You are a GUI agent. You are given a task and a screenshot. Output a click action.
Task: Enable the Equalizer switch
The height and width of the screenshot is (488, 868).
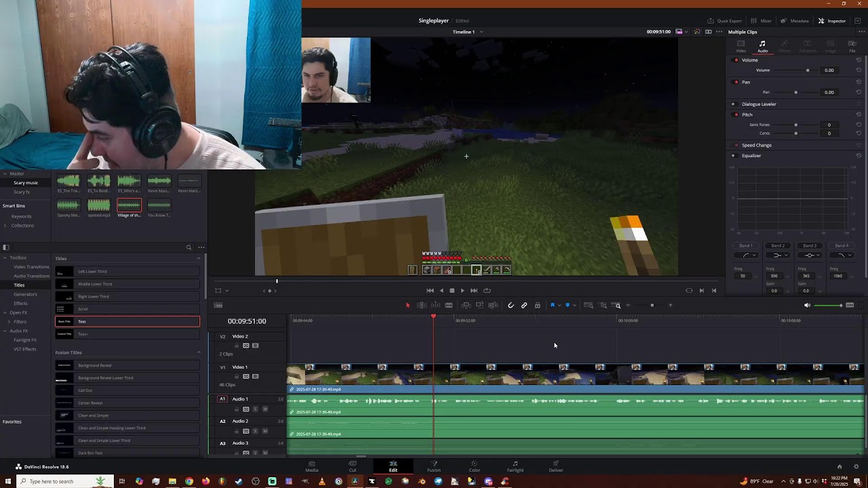[x=733, y=156]
